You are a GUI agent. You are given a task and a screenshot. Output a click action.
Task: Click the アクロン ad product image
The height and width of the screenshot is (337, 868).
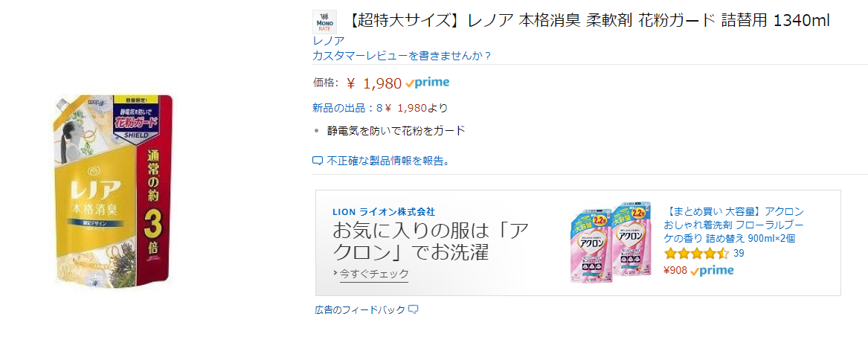click(x=611, y=241)
